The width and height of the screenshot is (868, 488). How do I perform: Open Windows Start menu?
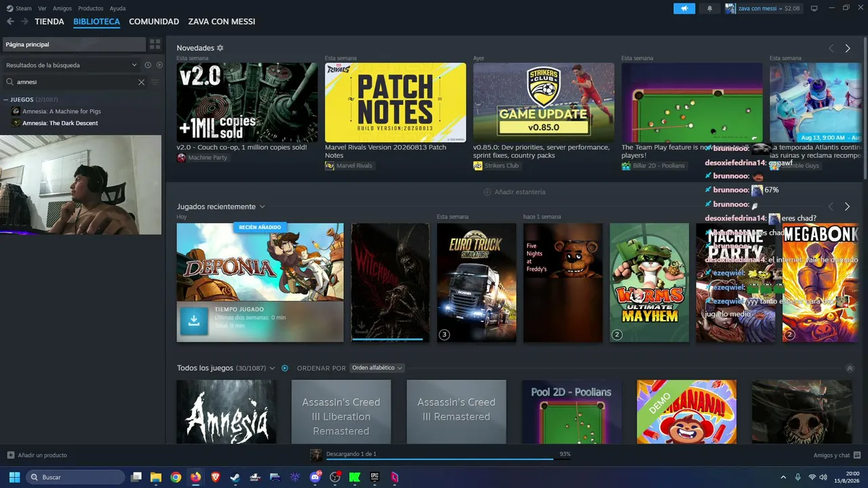click(x=14, y=477)
